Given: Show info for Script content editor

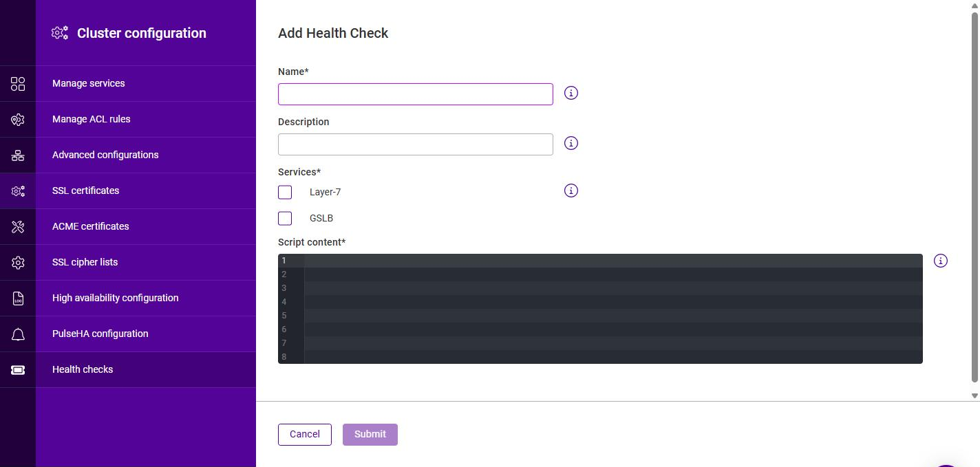Looking at the screenshot, I should (940, 261).
